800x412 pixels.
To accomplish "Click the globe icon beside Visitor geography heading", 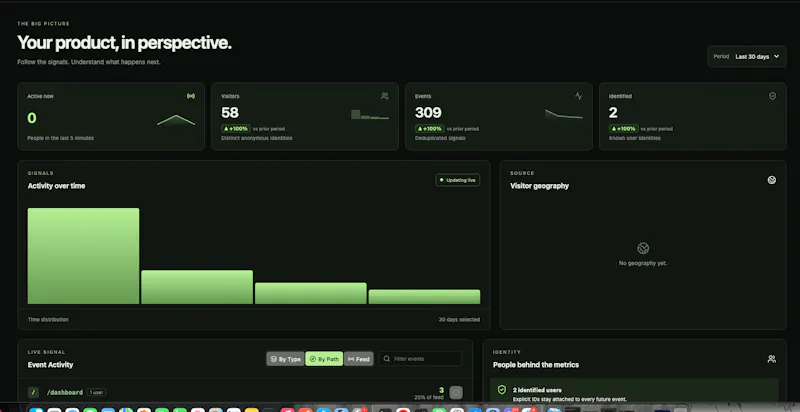I will point(772,180).
